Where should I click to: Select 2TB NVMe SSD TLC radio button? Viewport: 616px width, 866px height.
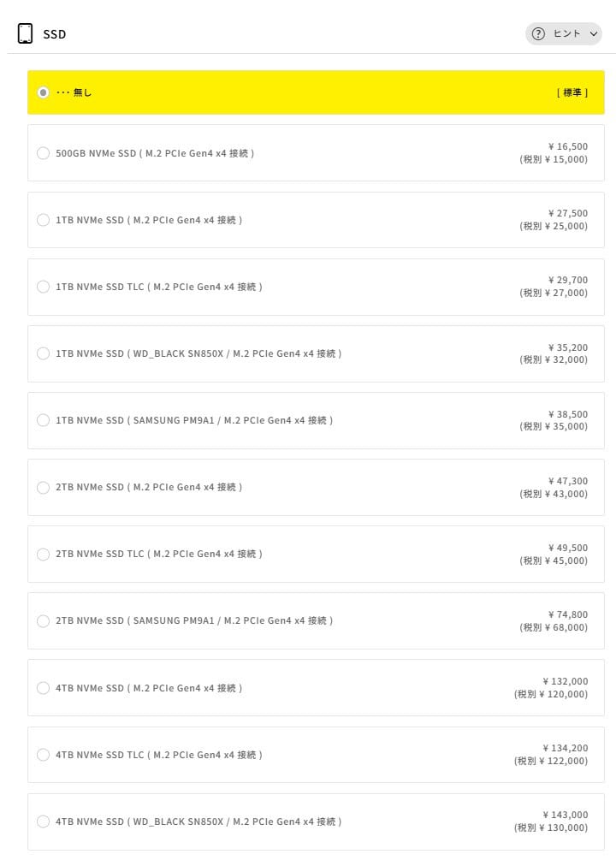pyautogui.click(x=44, y=554)
